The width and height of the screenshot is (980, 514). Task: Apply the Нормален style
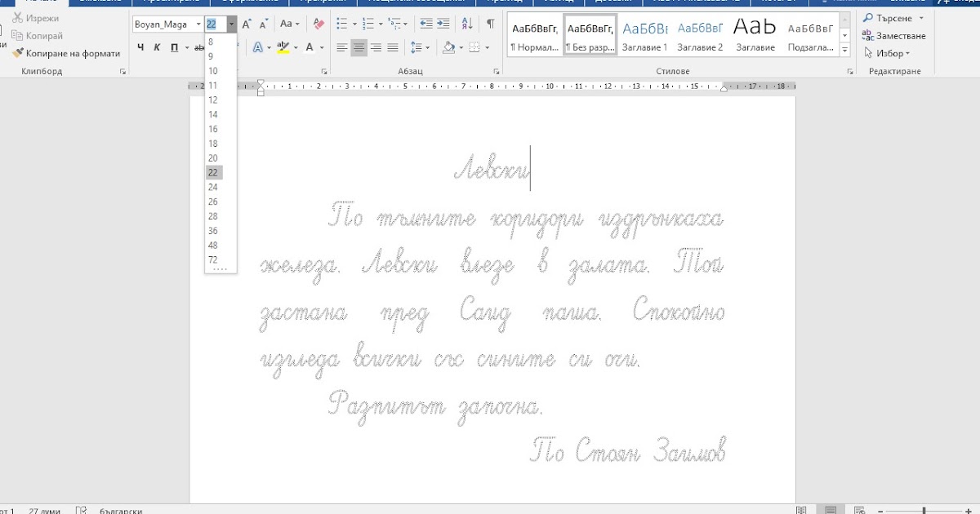point(534,35)
